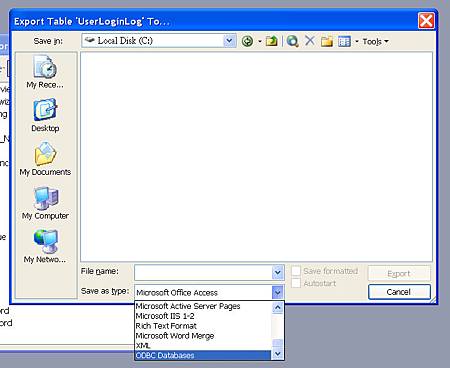Open Back button history arrow
Viewport: 450px width, 368px height.
(x=260, y=42)
